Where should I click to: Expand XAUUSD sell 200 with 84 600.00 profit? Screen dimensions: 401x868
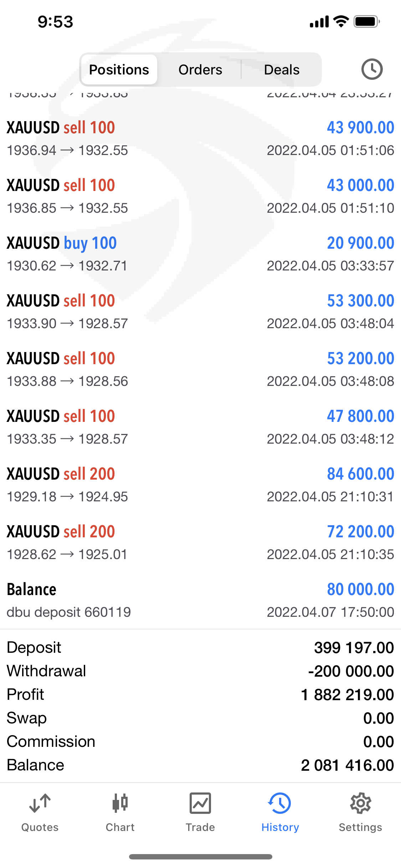[x=200, y=485]
